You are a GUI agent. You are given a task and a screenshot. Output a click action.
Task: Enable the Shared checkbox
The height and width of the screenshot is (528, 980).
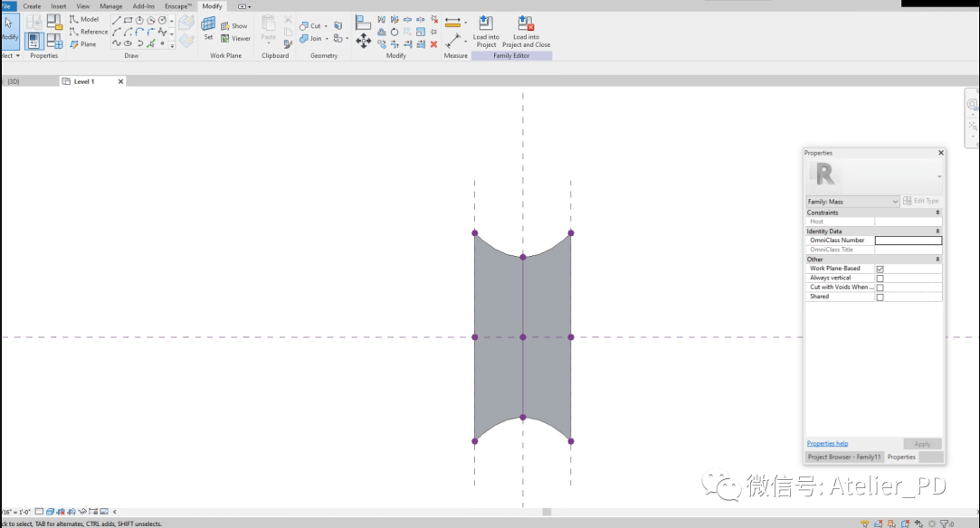[x=880, y=297]
